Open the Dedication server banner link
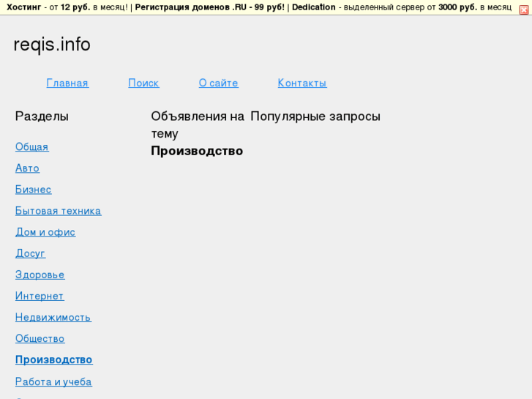 [313, 7]
